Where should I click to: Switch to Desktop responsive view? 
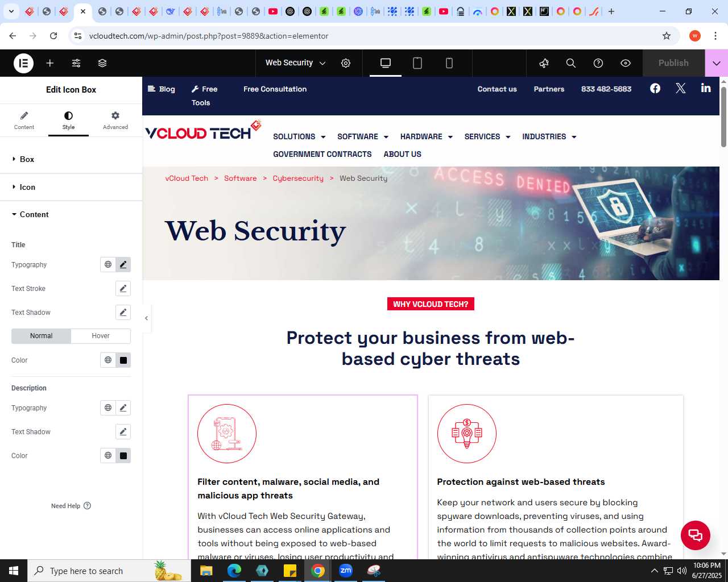click(x=386, y=63)
